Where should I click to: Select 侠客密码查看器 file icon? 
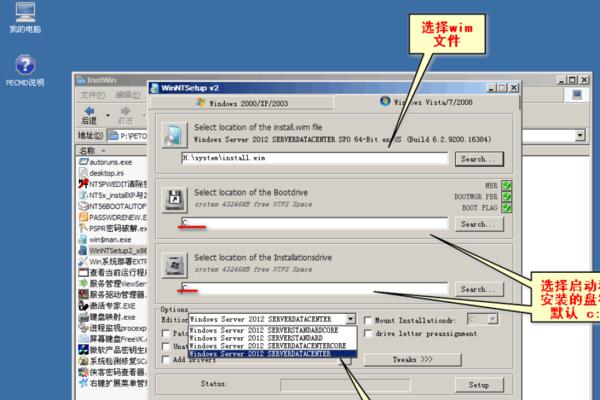coord(83,372)
